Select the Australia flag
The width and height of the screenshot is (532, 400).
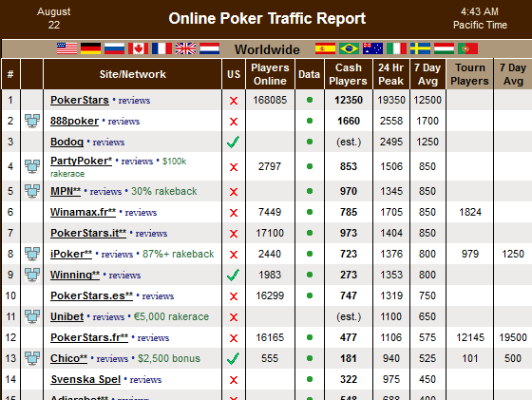point(372,48)
